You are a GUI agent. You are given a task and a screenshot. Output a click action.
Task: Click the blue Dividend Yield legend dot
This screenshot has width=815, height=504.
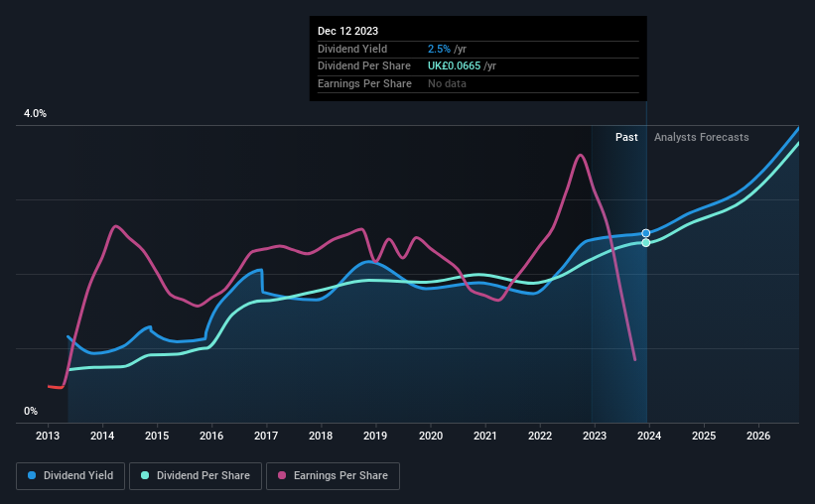(x=32, y=475)
